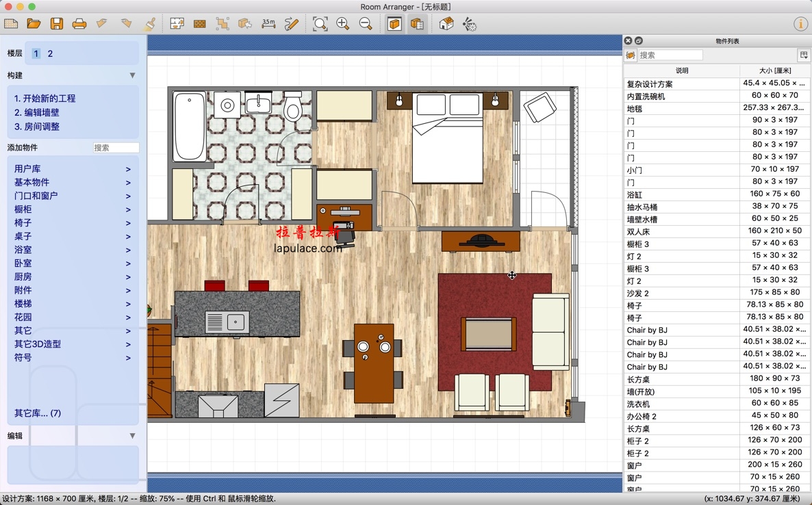Create a new project with toolbar icon
The width and height of the screenshot is (812, 505).
[x=11, y=24]
